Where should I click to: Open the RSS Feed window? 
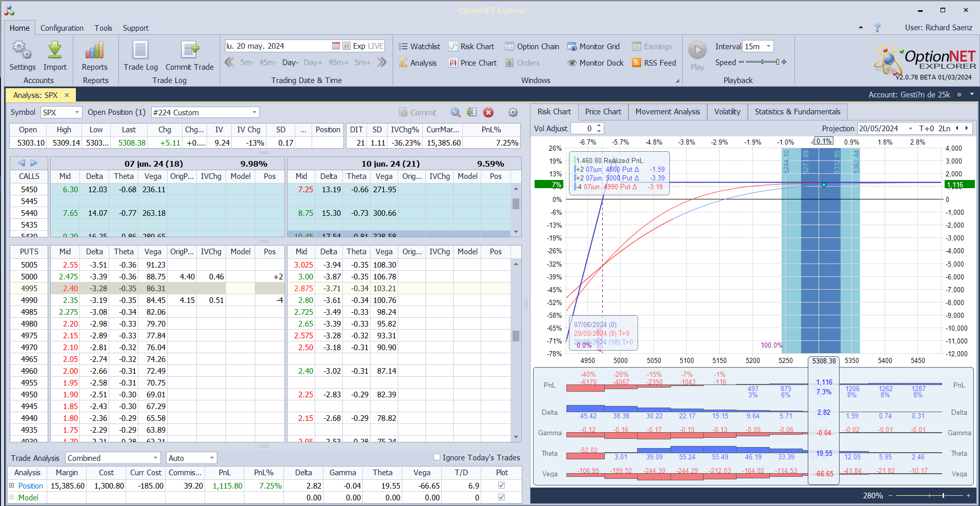pyautogui.click(x=654, y=63)
